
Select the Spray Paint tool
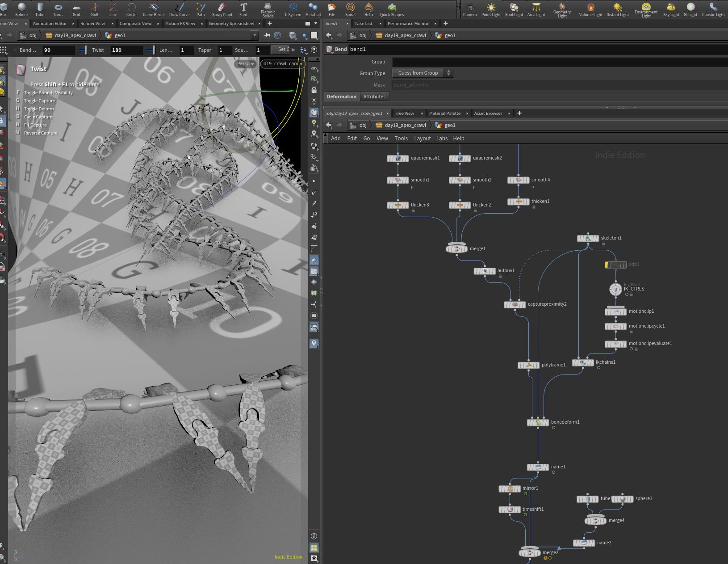(x=222, y=9)
